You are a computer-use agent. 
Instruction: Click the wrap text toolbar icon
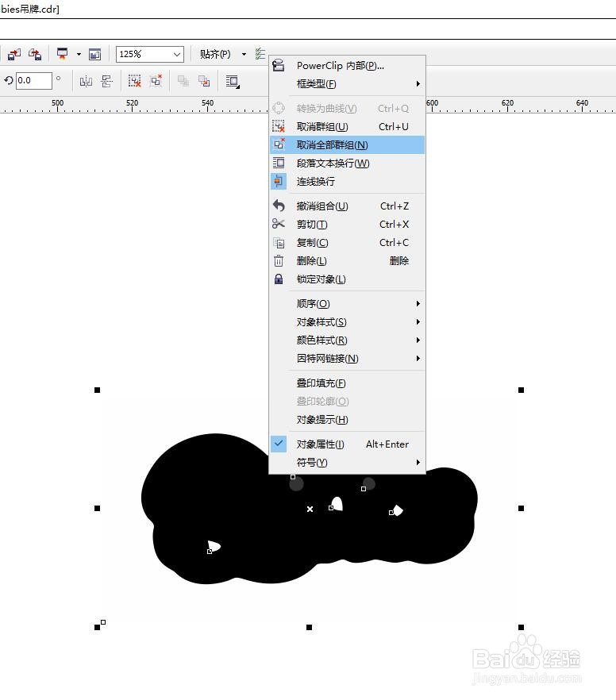click(x=233, y=81)
